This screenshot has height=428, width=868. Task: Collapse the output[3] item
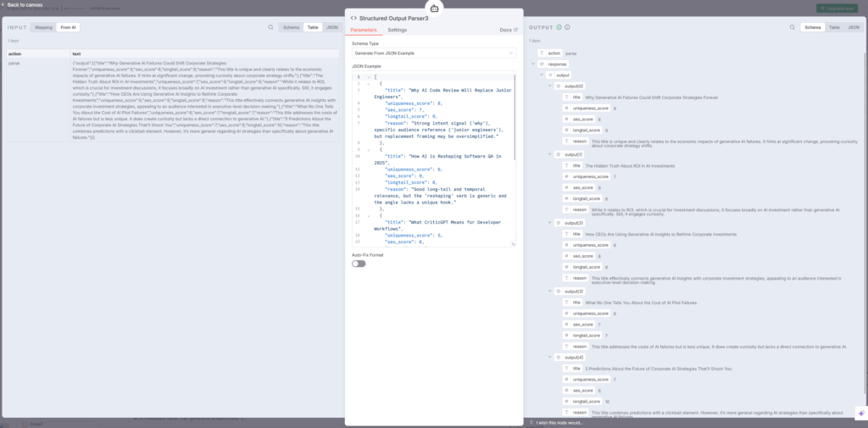548,291
